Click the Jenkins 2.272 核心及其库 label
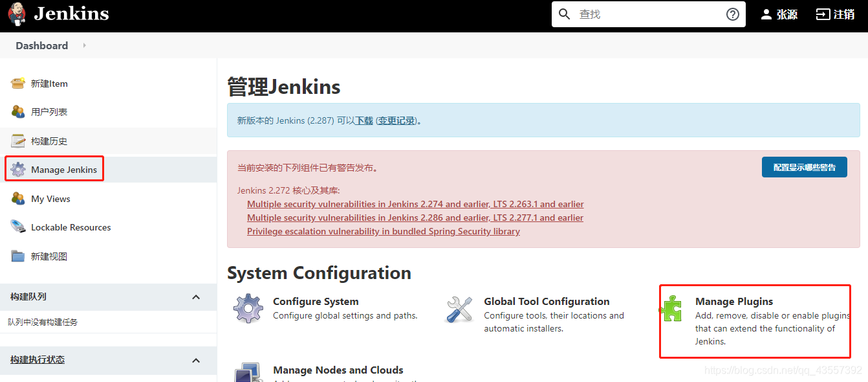868x382 pixels. 288,190
